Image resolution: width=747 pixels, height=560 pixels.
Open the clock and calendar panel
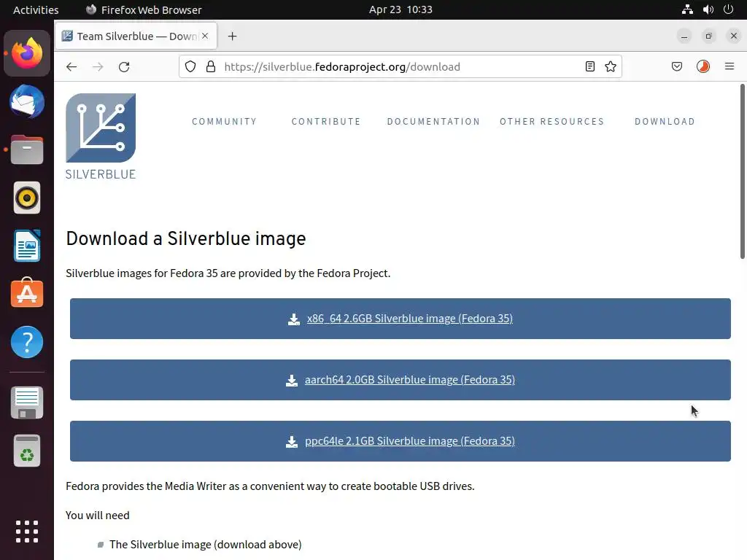pyautogui.click(x=400, y=9)
